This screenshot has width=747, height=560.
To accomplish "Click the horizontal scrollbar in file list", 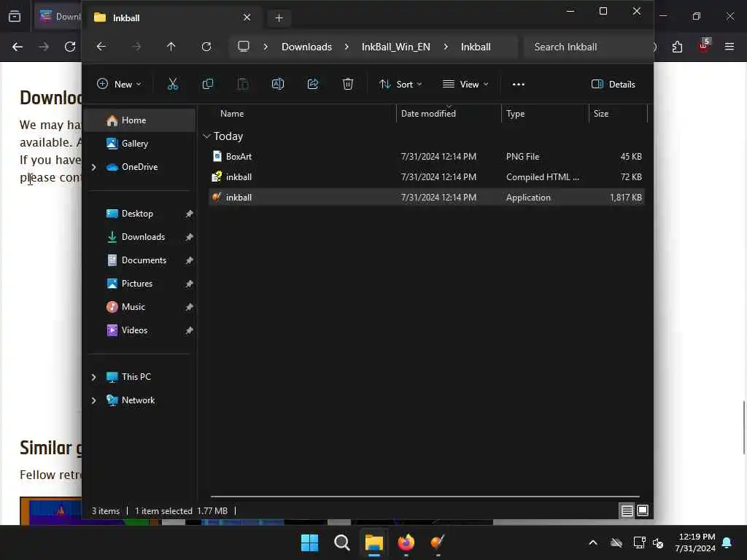I will tap(425, 497).
